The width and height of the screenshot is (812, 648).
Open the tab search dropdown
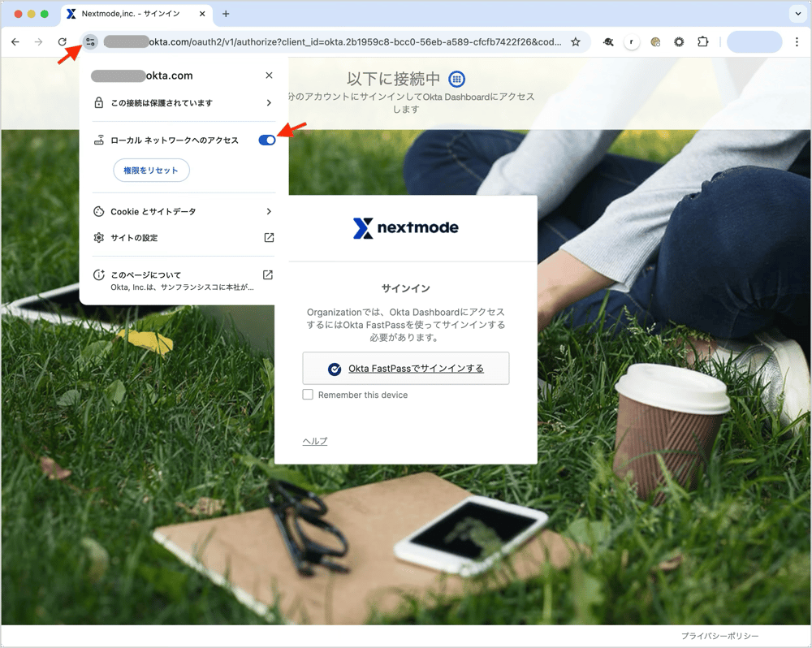(x=797, y=14)
